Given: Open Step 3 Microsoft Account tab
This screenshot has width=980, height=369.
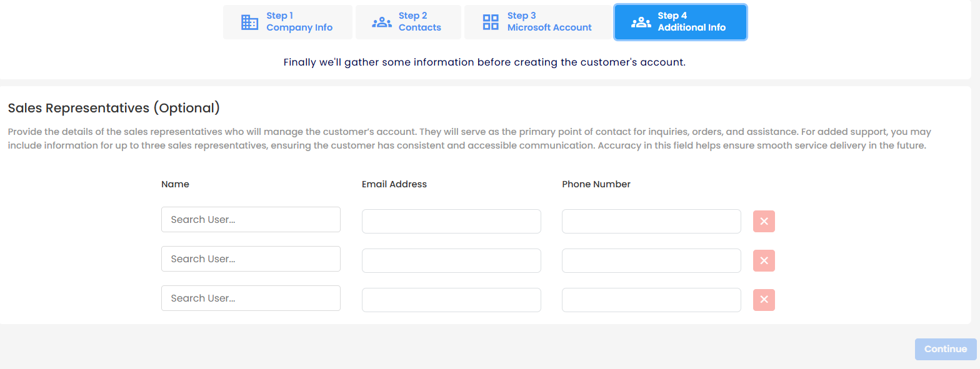Looking at the screenshot, I should pos(538,22).
